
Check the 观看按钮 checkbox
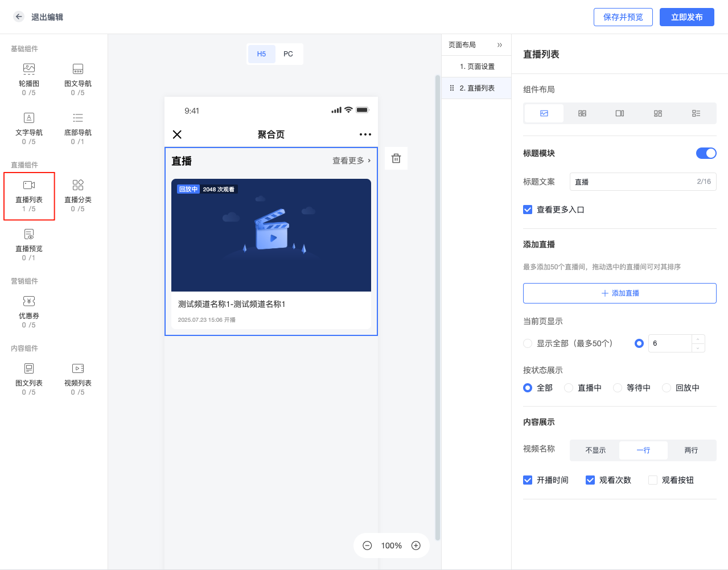(x=653, y=480)
